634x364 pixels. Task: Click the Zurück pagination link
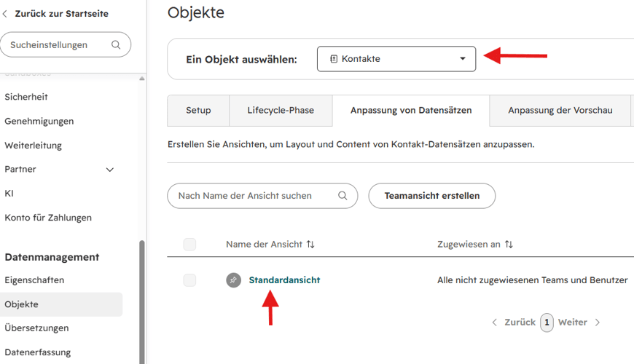click(520, 323)
